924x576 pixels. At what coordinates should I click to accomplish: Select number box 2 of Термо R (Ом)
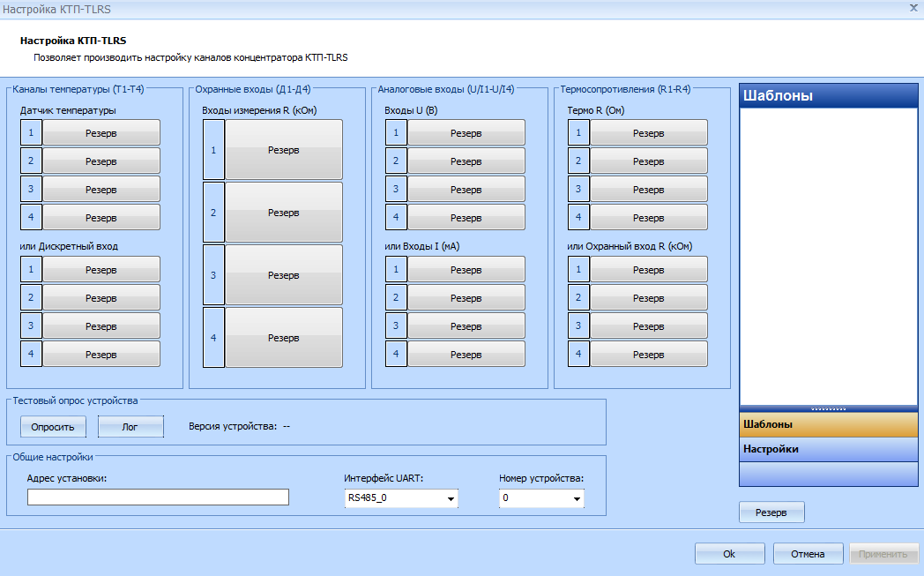pyautogui.click(x=578, y=161)
